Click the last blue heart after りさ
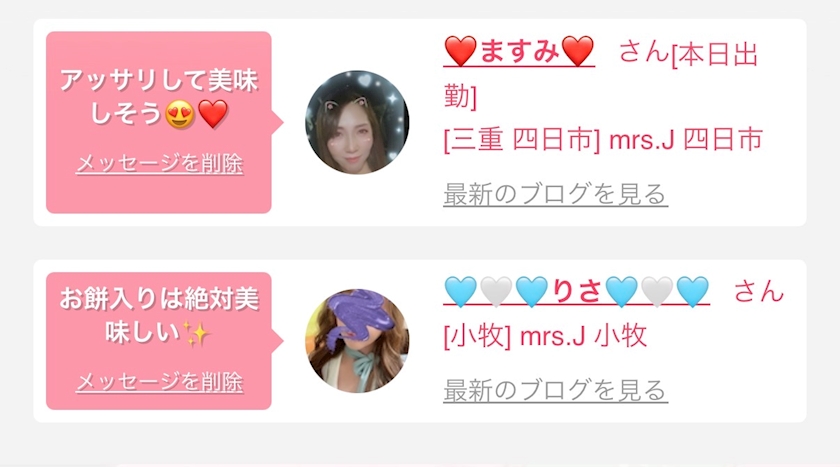Image resolution: width=840 pixels, height=467 pixels. (693, 291)
